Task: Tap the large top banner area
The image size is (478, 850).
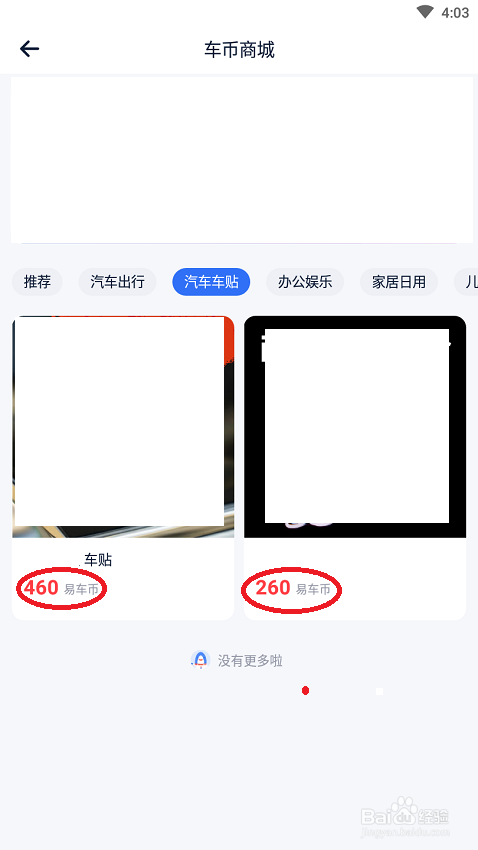Action: click(242, 160)
